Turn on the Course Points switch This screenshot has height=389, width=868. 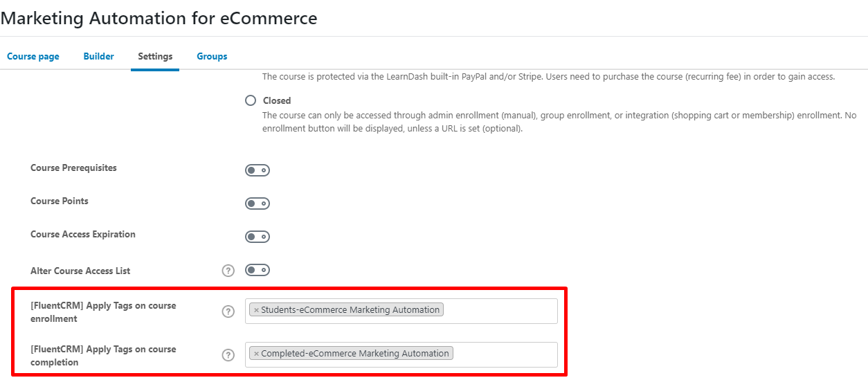(257, 203)
